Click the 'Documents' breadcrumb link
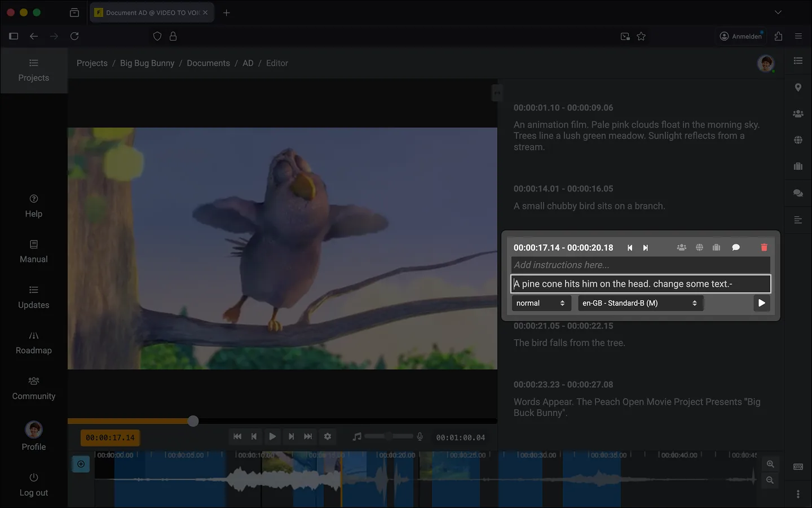812x508 pixels. pos(208,63)
